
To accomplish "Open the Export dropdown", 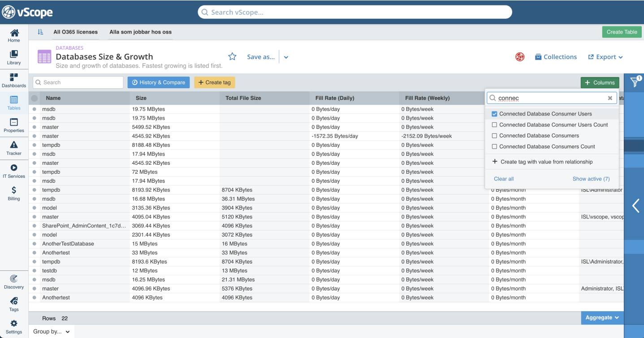I will coord(605,57).
